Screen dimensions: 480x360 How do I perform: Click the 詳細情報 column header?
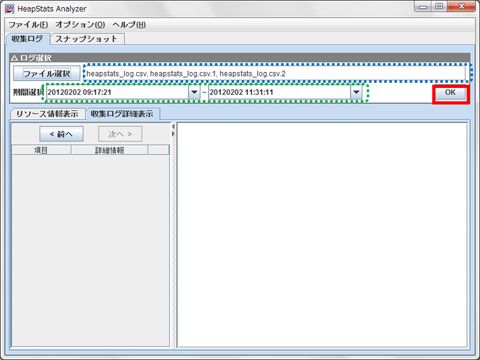tap(110, 150)
